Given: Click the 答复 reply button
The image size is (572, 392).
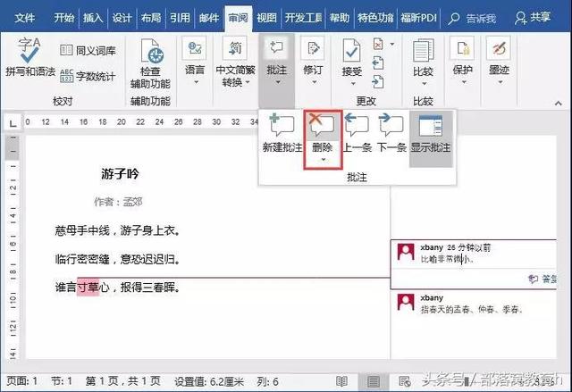Looking at the screenshot, I should (543, 279).
